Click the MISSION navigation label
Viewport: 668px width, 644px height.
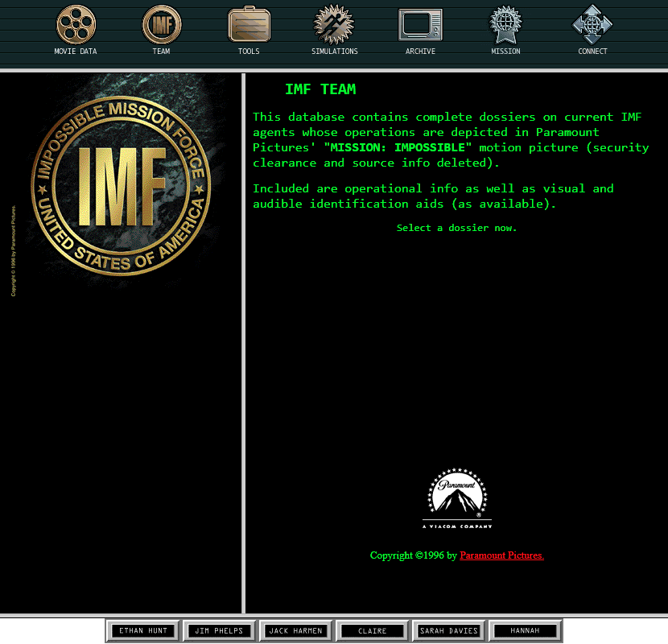(505, 52)
